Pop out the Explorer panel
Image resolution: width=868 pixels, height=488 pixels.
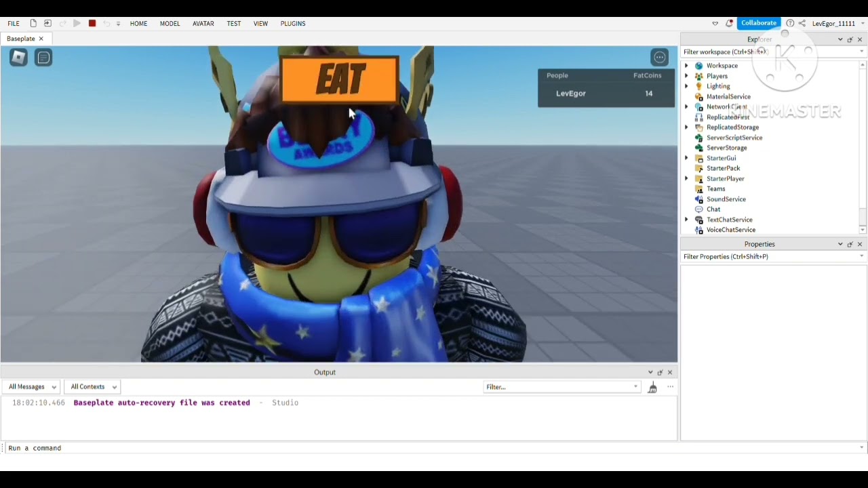(x=850, y=39)
